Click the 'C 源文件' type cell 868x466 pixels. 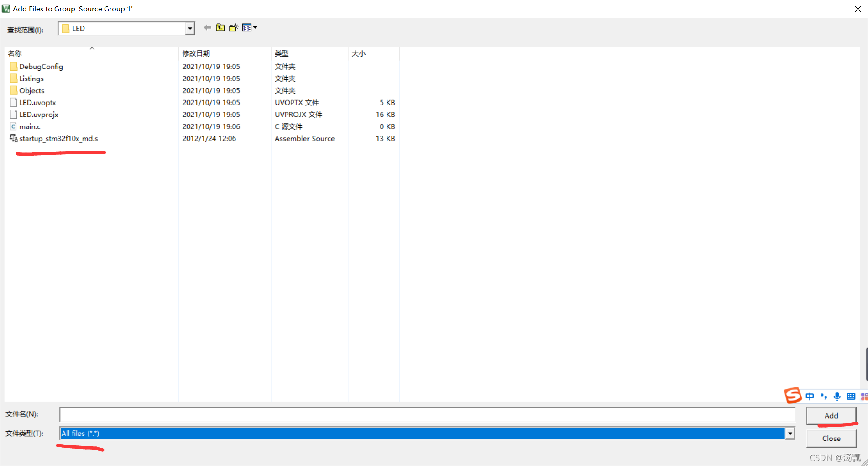[x=288, y=126]
